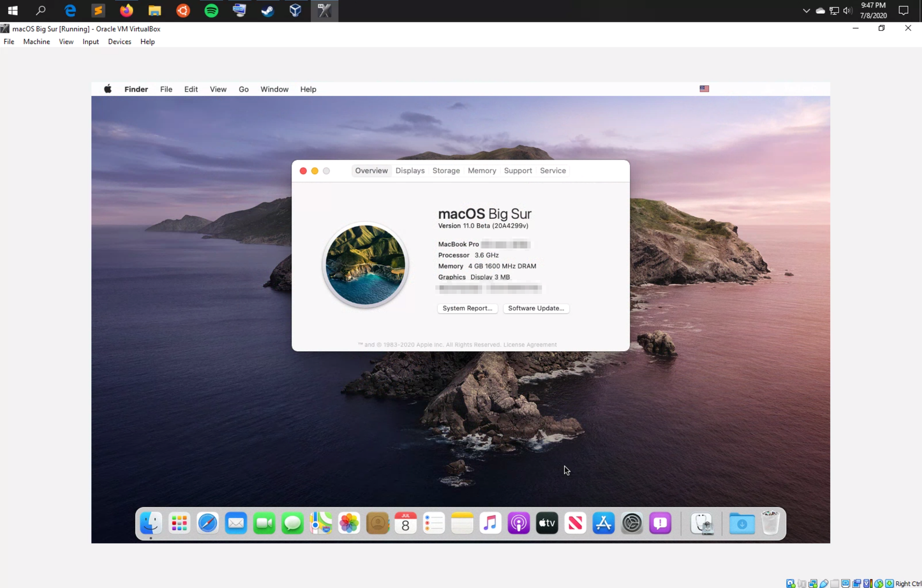This screenshot has width=922, height=588.
Task: Click the VirtualBox USB status icon
Action: [824, 583]
